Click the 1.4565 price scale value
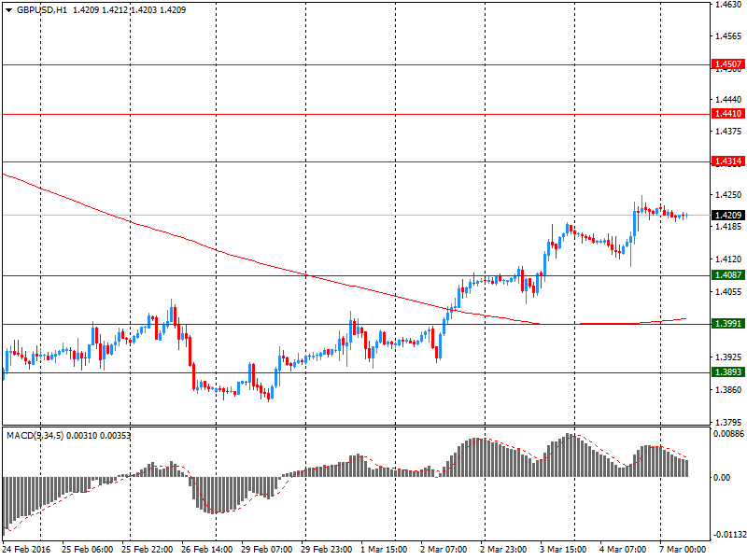The width and height of the screenshot is (747, 560). pos(728,36)
